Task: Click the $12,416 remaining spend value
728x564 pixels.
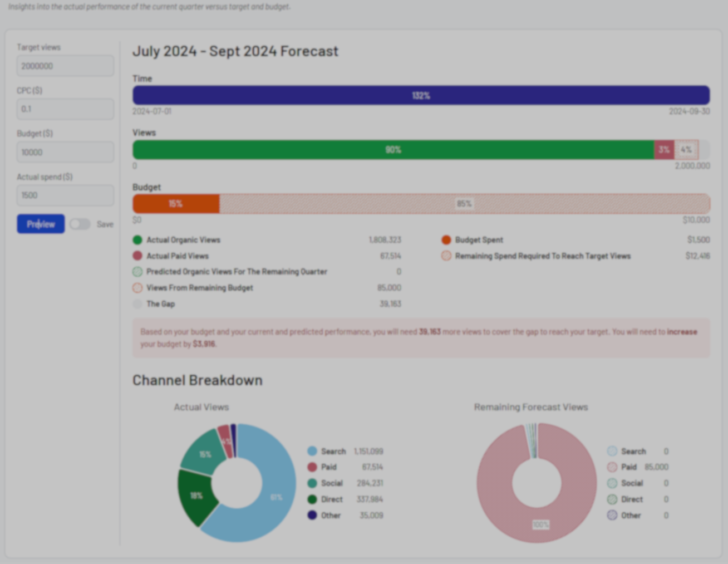Action: pyautogui.click(x=697, y=256)
